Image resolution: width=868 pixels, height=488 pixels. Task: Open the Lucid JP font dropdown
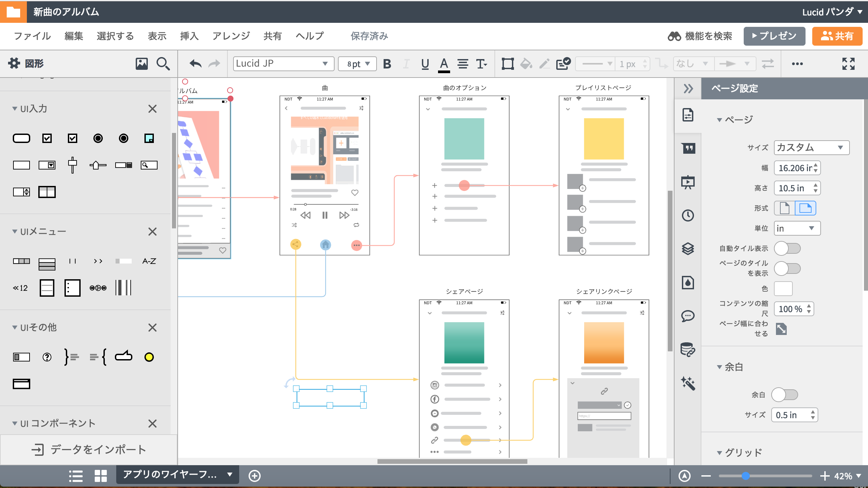pyautogui.click(x=283, y=64)
